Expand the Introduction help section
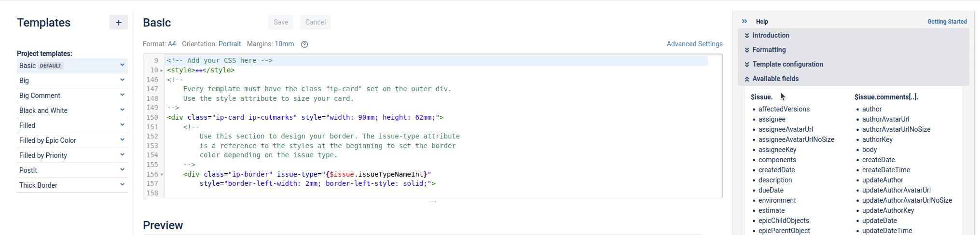980x235 pixels. [x=771, y=35]
